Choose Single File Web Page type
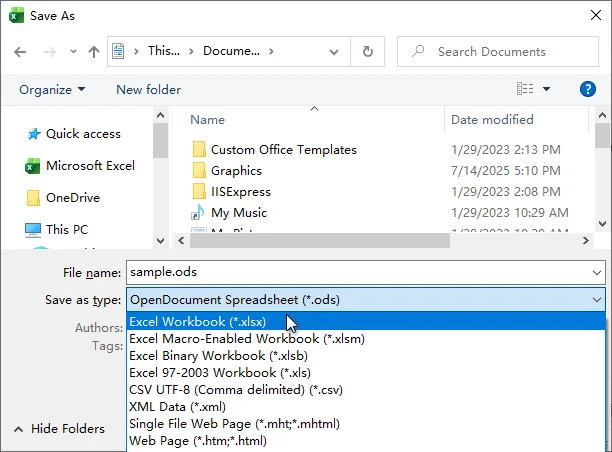The image size is (612, 452). (x=366, y=424)
